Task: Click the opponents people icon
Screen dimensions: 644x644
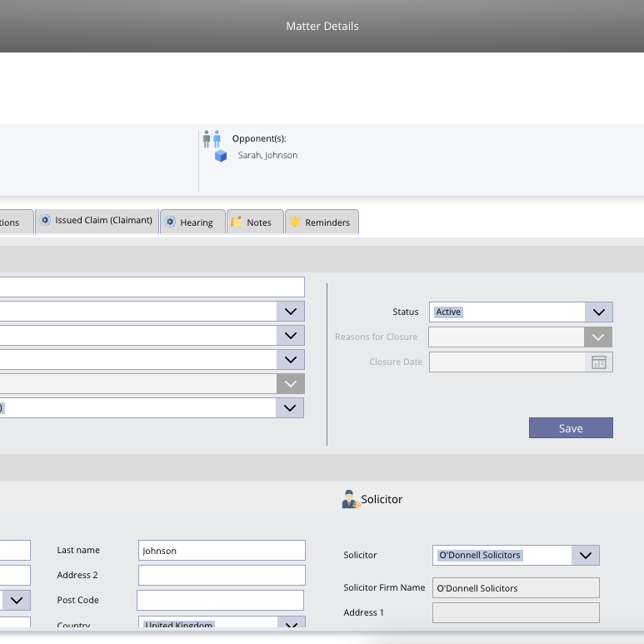Action: click(212, 139)
